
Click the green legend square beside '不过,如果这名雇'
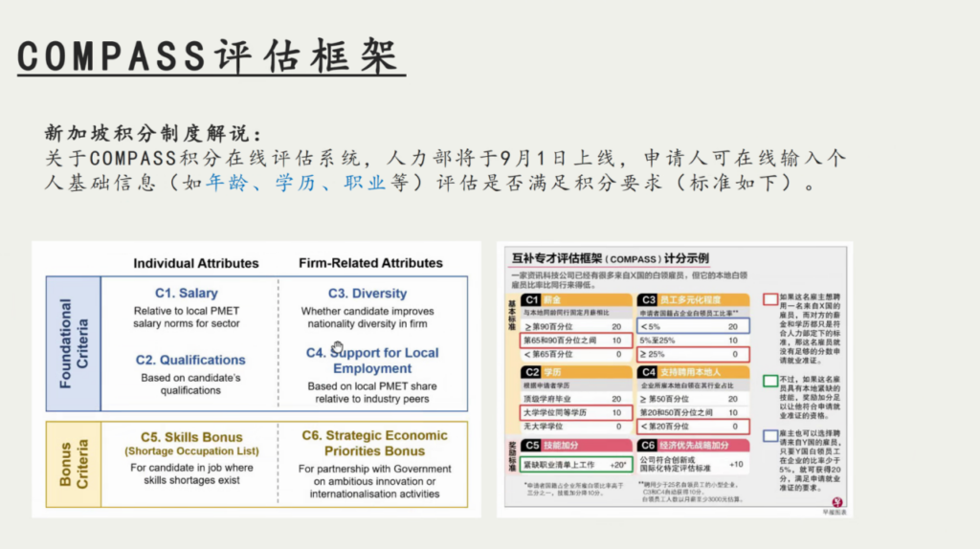click(770, 381)
